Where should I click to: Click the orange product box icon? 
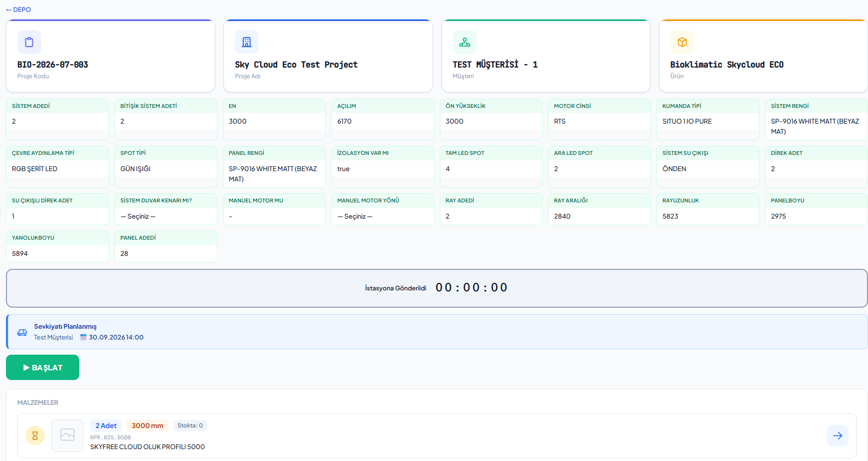point(682,42)
